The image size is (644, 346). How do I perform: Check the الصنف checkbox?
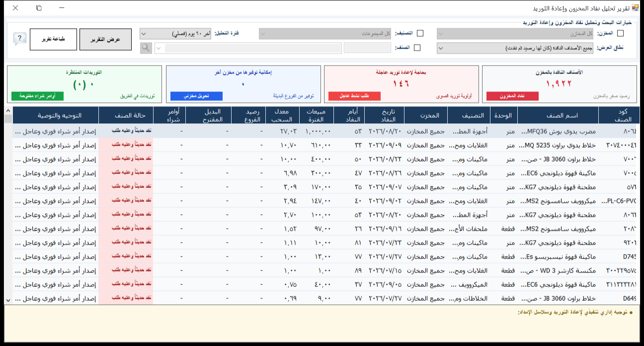click(417, 48)
